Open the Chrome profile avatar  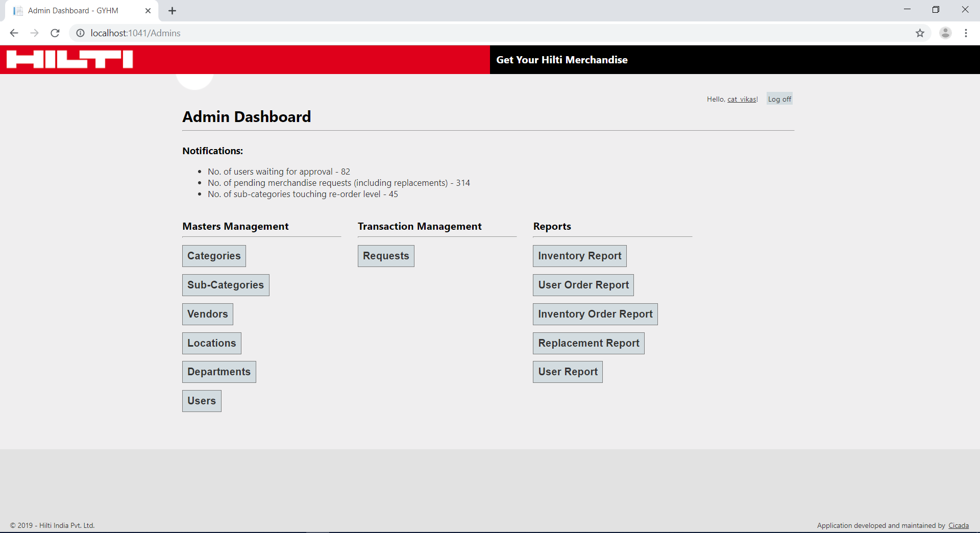pos(945,33)
